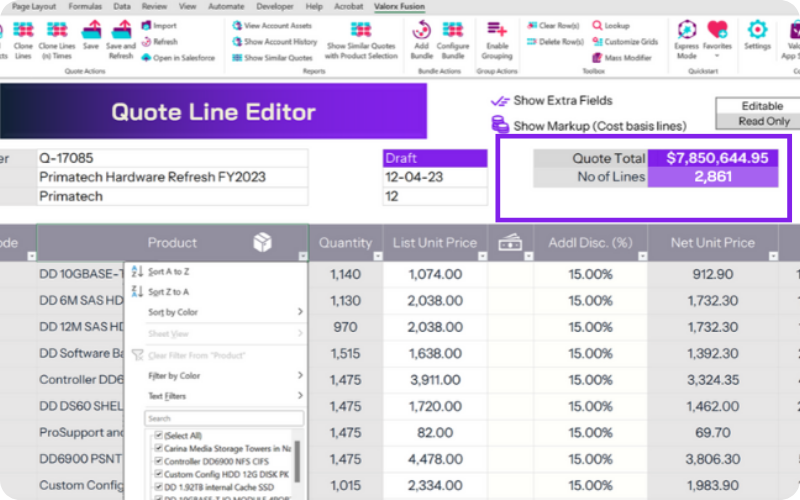Image resolution: width=800 pixels, height=500 pixels.
Task: Open the Quantity column filter dropdown
Action: pyautogui.click(x=378, y=256)
